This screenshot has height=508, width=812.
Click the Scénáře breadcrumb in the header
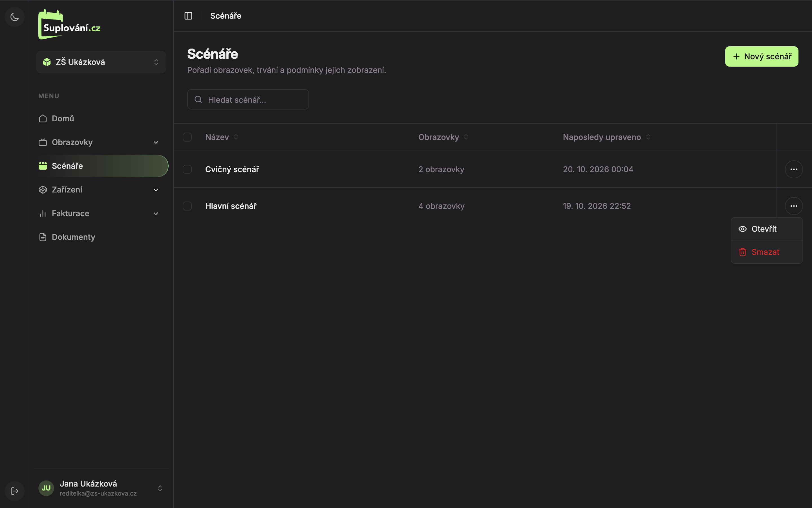click(x=226, y=16)
